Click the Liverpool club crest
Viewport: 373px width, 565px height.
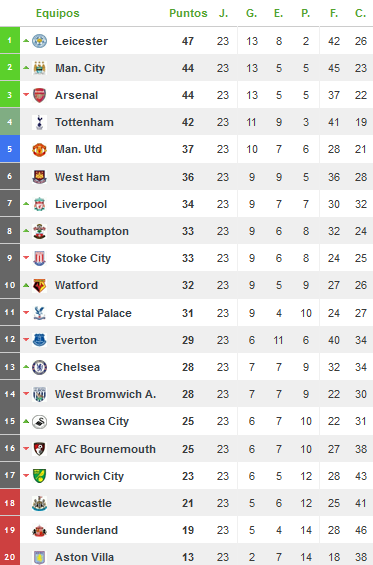[39, 204]
